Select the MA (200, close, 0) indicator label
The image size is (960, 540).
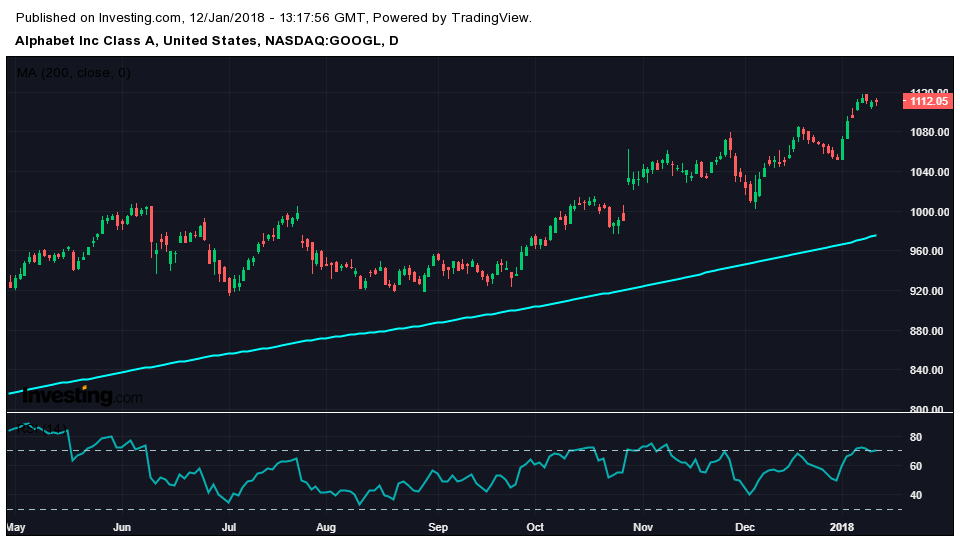(x=73, y=73)
